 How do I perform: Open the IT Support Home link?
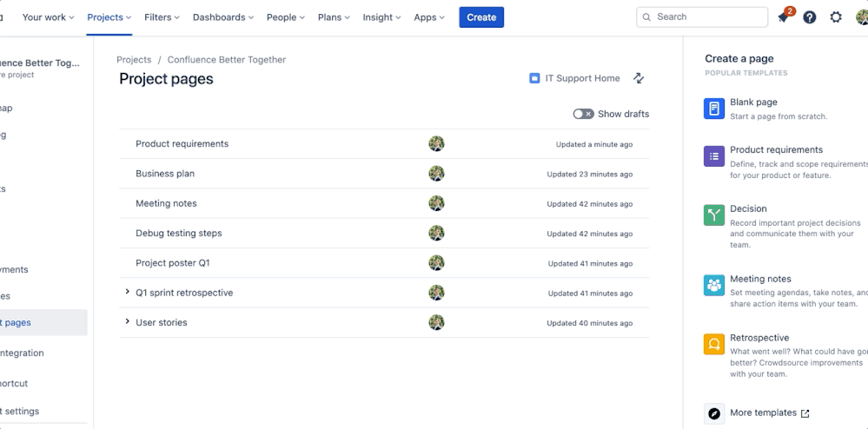tap(582, 79)
